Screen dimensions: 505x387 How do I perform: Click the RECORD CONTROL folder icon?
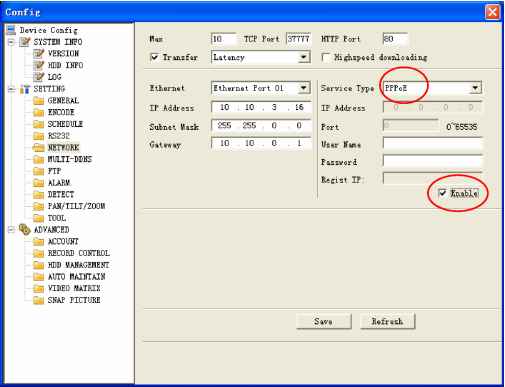click(39, 253)
